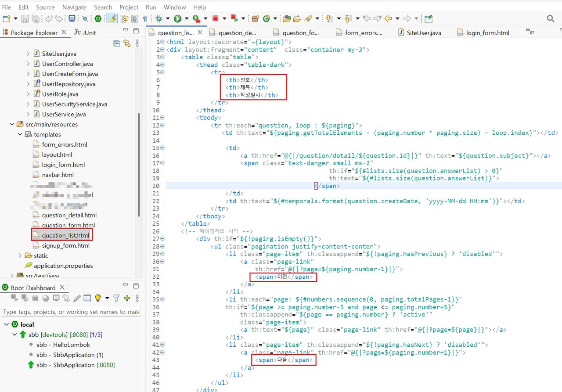562x392 pixels.
Task: Open login_form.html in Package Explorer
Action: (x=63, y=165)
